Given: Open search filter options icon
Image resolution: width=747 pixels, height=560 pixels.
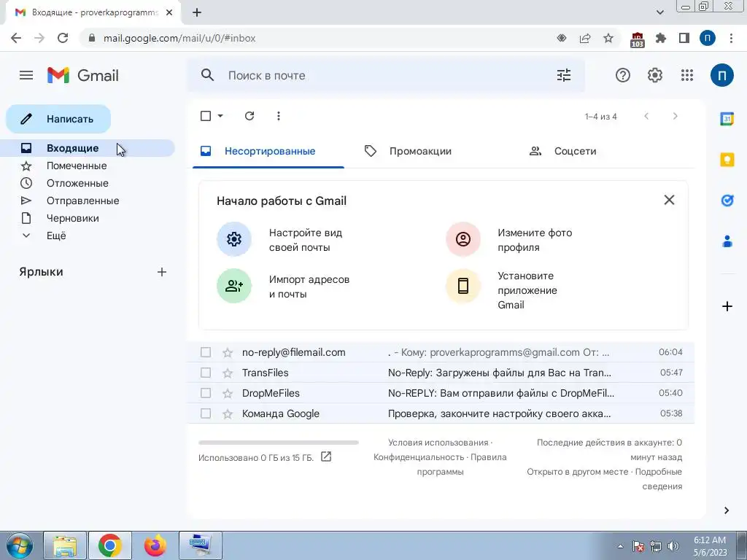Looking at the screenshot, I should tap(564, 75).
